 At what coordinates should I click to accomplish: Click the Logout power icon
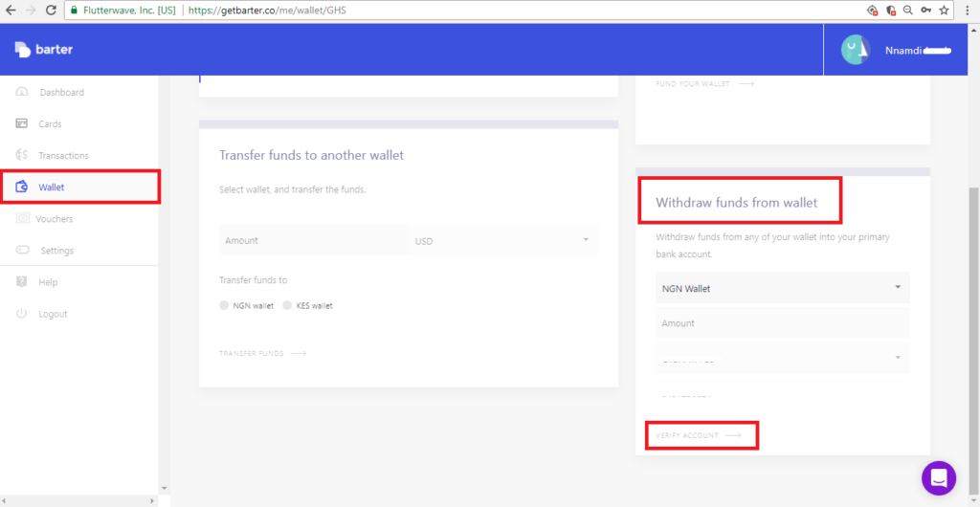(22, 314)
